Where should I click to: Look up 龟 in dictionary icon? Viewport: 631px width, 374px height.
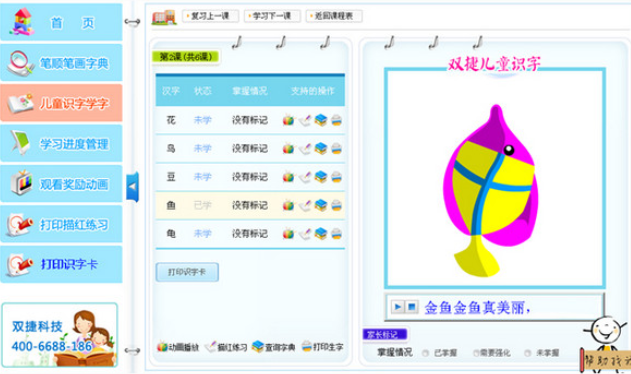tap(321, 233)
